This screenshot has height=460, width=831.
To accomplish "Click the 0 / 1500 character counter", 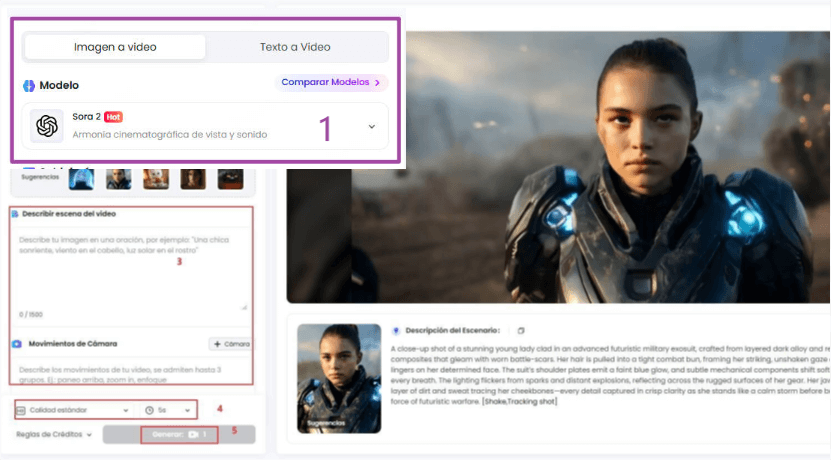I will (x=31, y=314).
